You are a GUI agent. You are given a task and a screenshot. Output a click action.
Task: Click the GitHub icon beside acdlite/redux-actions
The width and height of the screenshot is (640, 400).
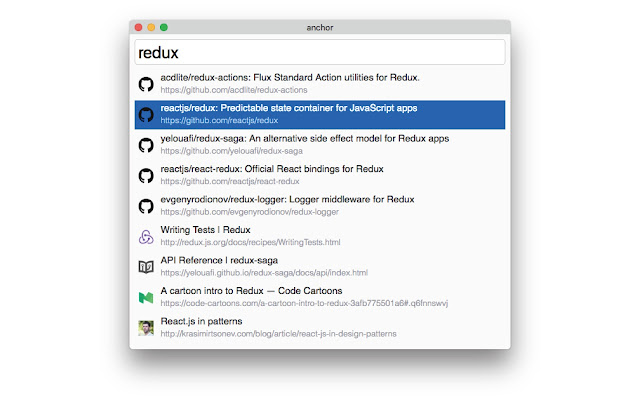[146, 84]
